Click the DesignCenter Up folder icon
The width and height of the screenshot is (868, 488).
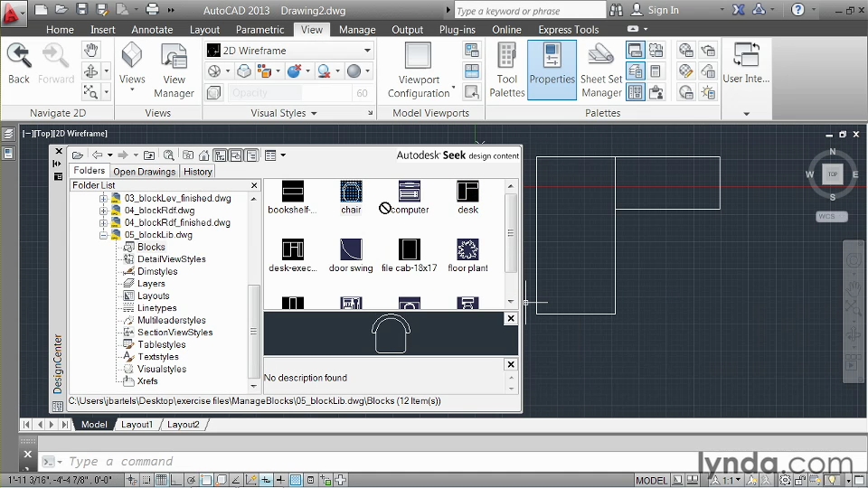[x=149, y=155]
